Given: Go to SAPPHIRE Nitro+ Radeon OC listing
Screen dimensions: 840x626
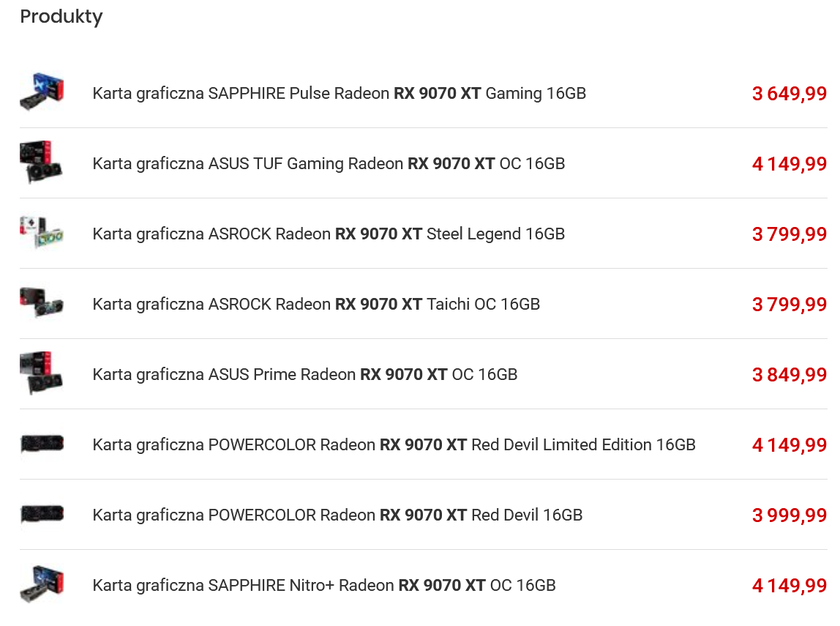Looking at the screenshot, I should (324, 586).
